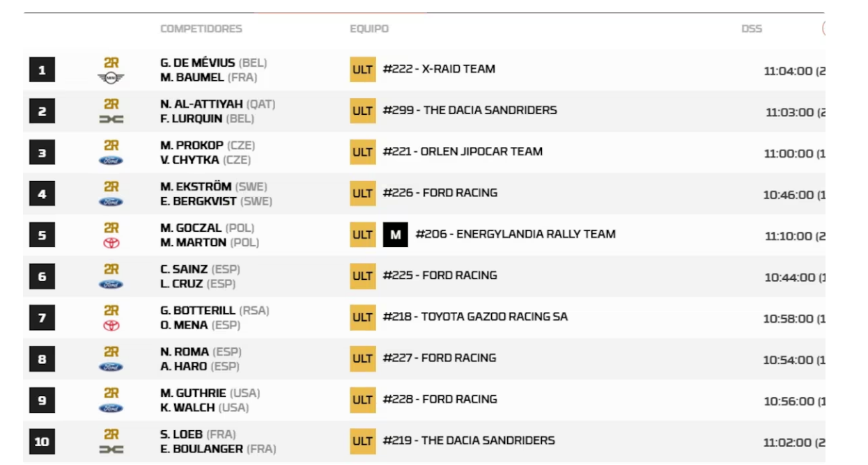The height and width of the screenshot is (465, 868).
Task: Sort by the Equipo column header
Action: [x=369, y=29]
